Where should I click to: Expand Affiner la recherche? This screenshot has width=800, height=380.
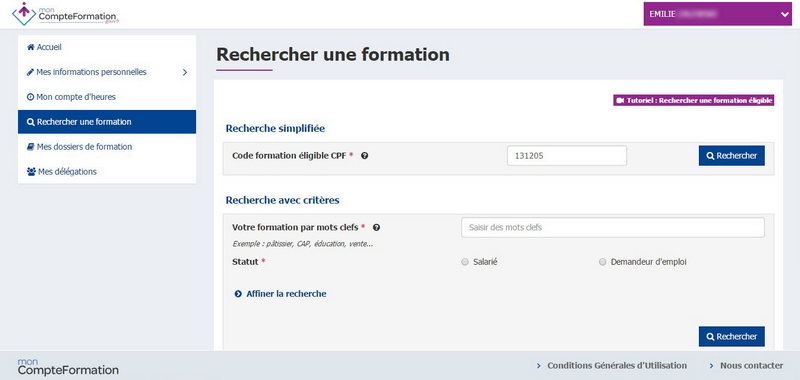(x=280, y=294)
